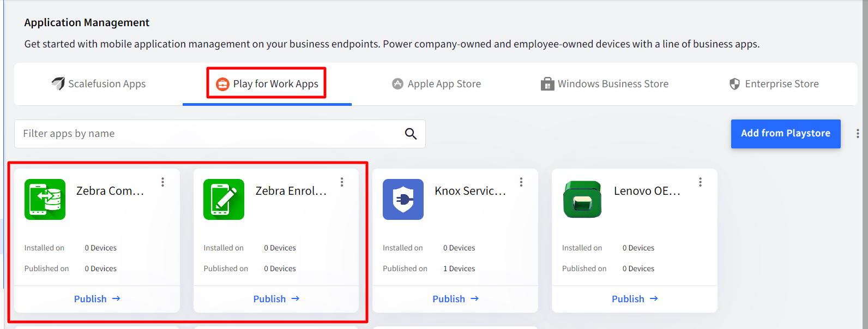The width and height of the screenshot is (868, 329).
Task: Click Installed on '0 Devices' in Zebra Enrol… card
Action: point(280,248)
